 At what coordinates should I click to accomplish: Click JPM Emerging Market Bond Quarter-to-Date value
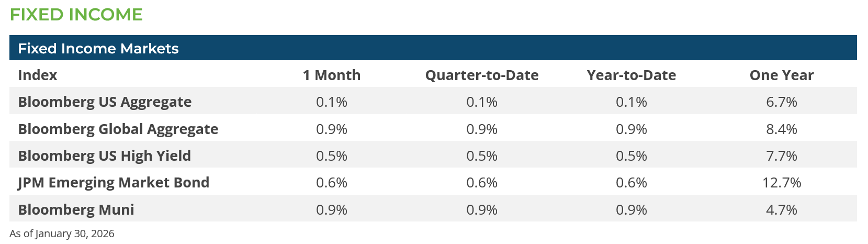482,183
